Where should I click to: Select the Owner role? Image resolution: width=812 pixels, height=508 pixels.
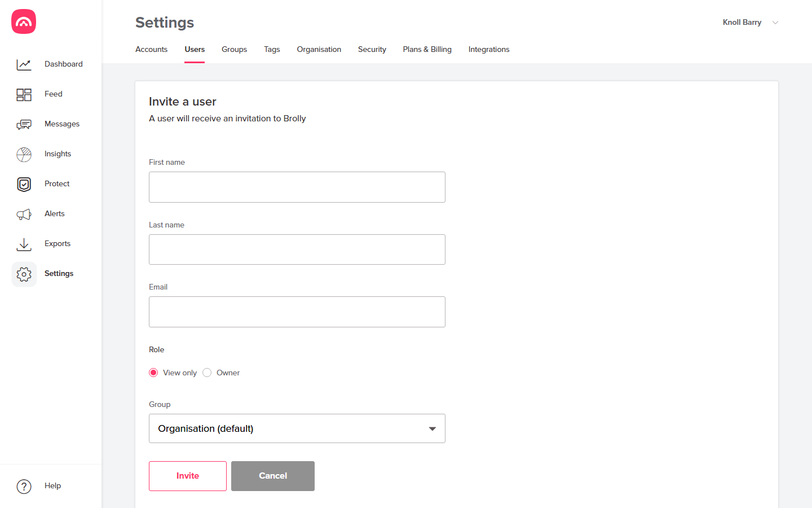(x=207, y=373)
